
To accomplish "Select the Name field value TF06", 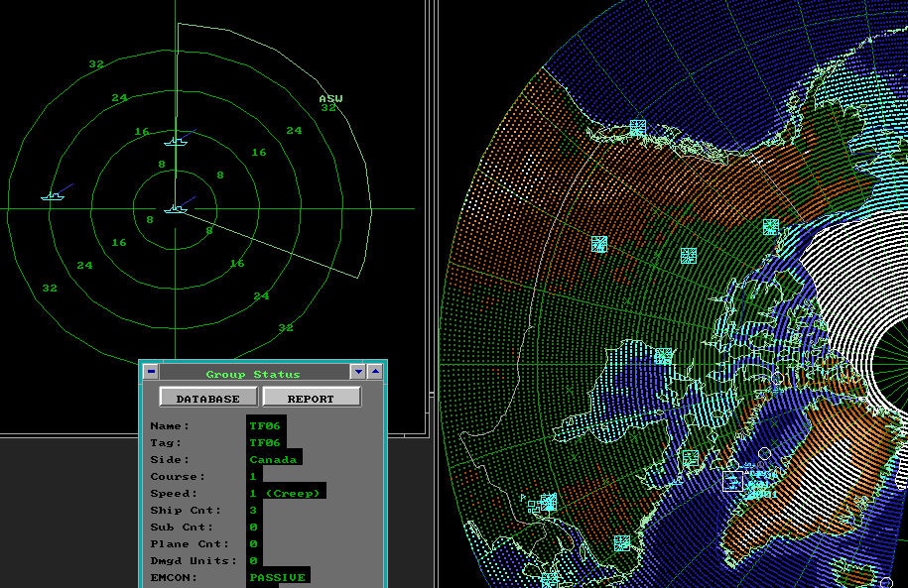I will 265,425.
